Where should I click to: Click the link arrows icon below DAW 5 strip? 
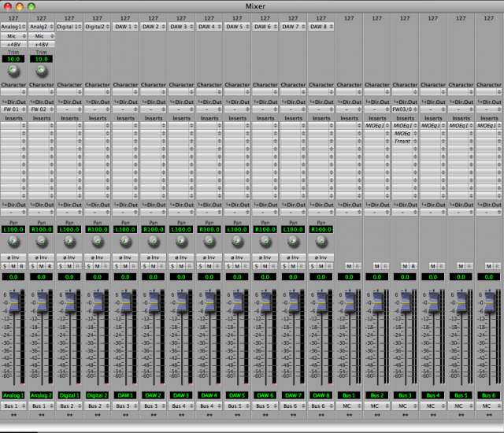237,415
